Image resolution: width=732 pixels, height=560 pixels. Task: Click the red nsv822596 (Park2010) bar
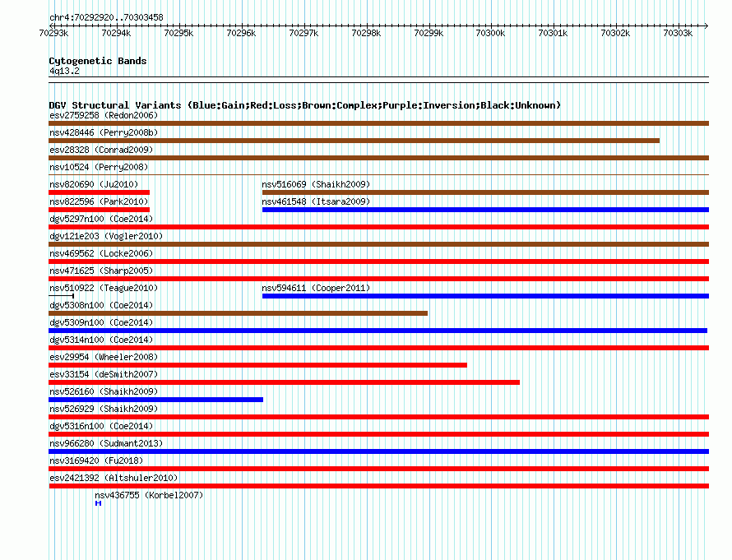(x=99, y=210)
